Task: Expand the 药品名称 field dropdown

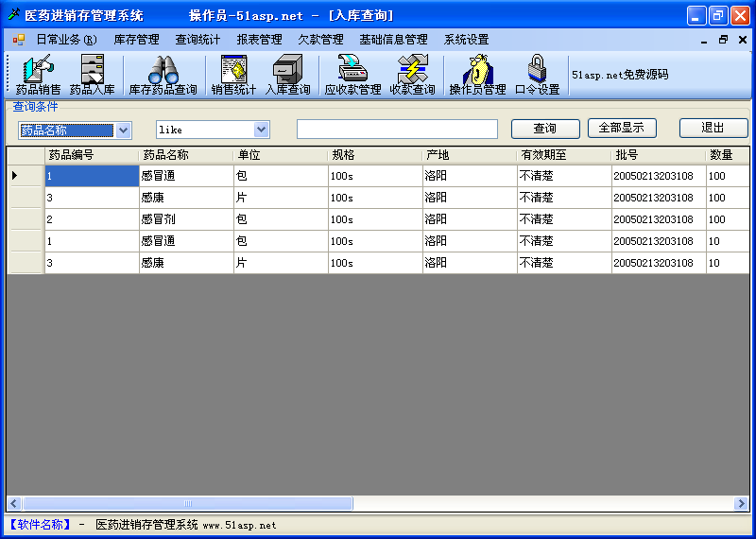Action: pos(124,130)
